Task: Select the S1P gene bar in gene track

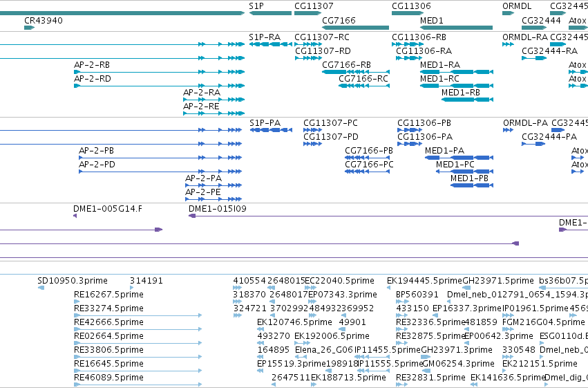Action: pos(270,13)
